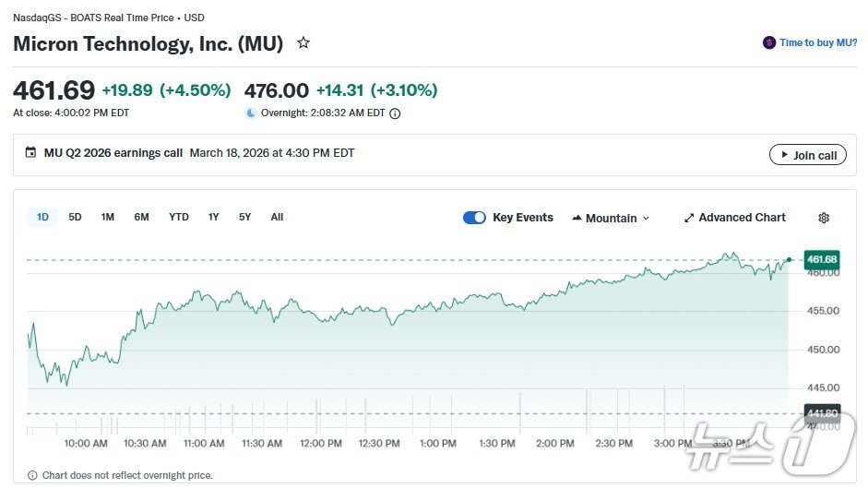Viewport: 868px width, 488px height.
Task: Click the 461.68 current price marker label
Action: 820,259
